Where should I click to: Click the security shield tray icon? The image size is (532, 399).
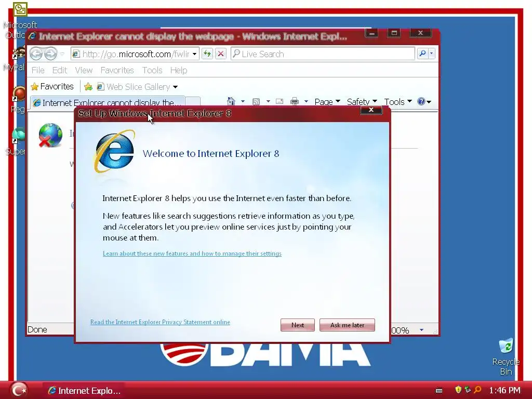click(x=458, y=390)
